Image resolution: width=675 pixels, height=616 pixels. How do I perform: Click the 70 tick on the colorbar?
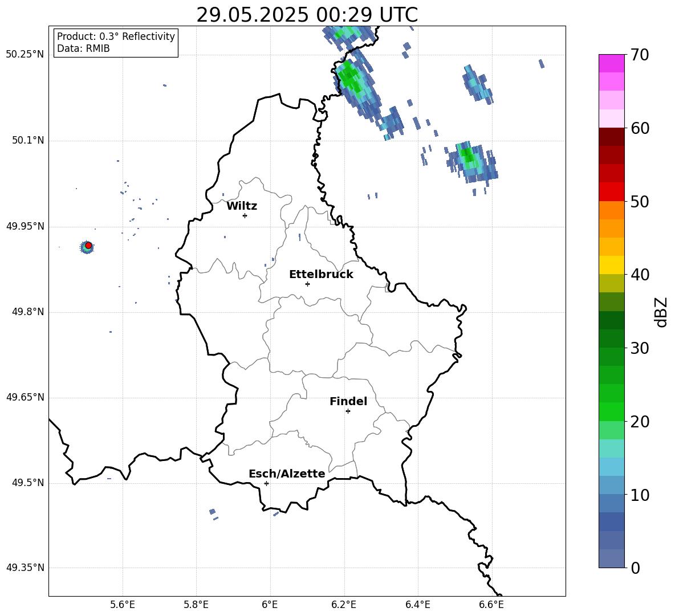point(640,55)
